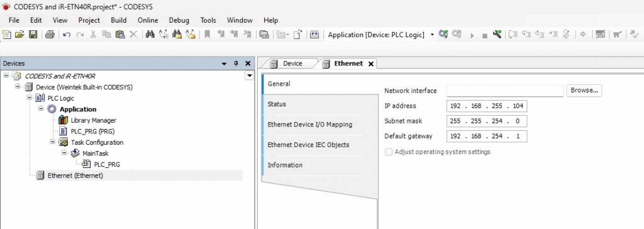Click the Paste clipboard icon
This screenshot has width=644, height=229.
(120, 35)
